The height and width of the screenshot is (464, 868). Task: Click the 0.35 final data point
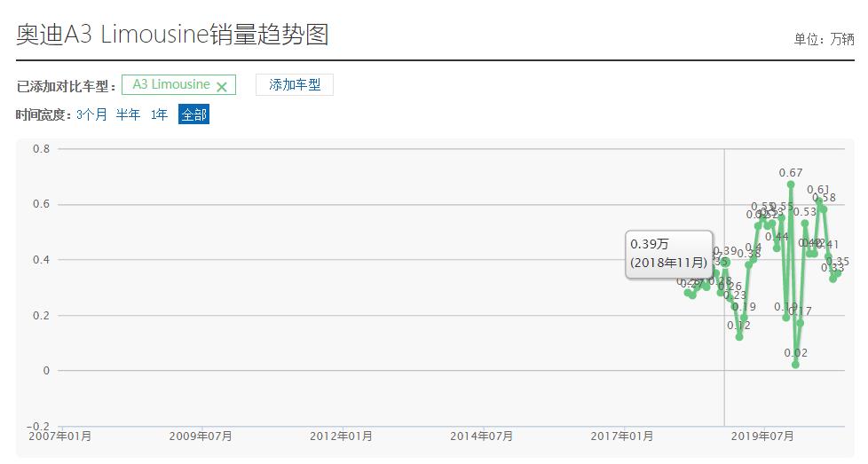838,272
